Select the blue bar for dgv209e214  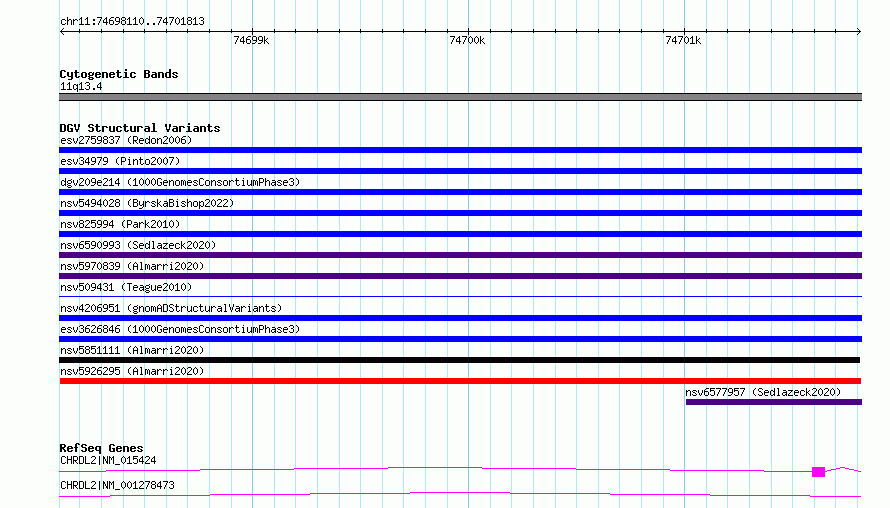tap(460, 192)
